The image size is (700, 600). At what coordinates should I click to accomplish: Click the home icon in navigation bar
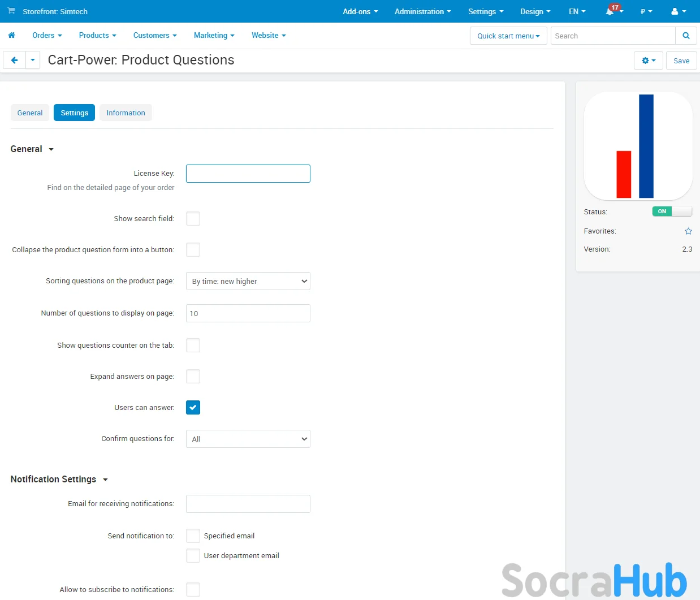coord(11,35)
